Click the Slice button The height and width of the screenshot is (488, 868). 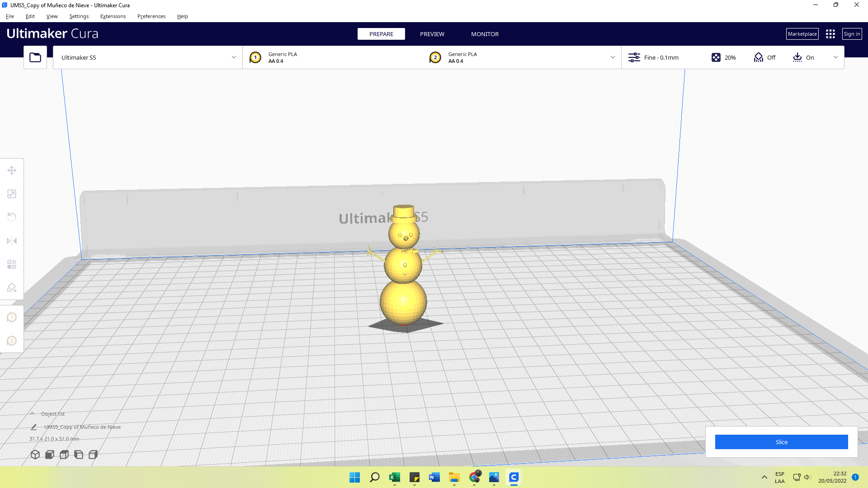coord(781,442)
